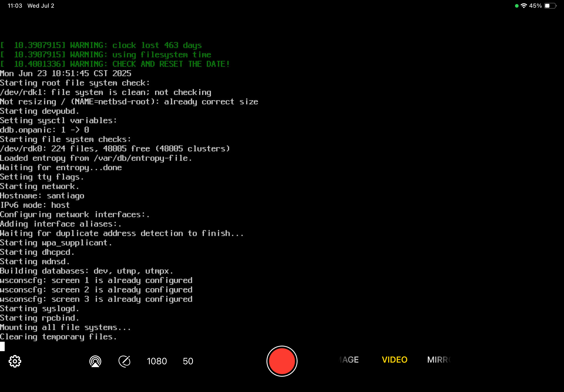Tap the Wed Jul 2 date
The image size is (564, 392).
coord(41,6)
